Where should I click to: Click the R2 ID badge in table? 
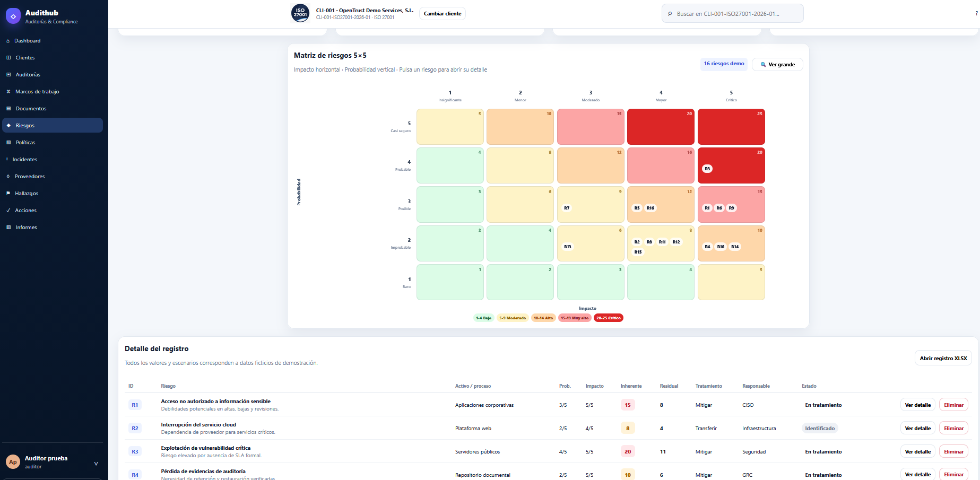135,429
